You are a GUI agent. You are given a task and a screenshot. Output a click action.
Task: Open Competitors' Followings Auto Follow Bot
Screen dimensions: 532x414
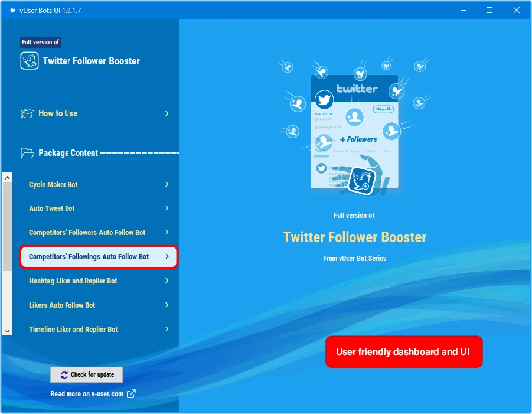tap(99, 256)
